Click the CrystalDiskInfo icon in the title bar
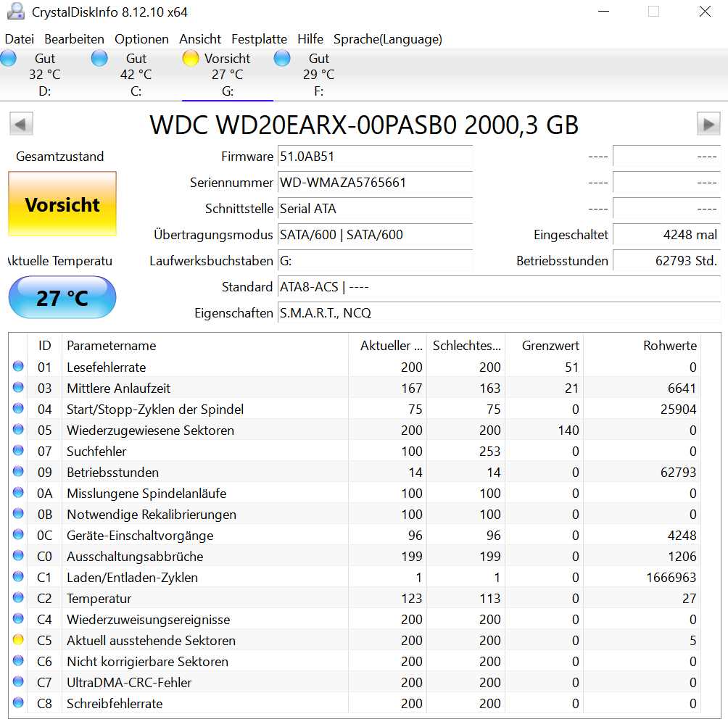 pyautogui.click(x=16, y=11)
